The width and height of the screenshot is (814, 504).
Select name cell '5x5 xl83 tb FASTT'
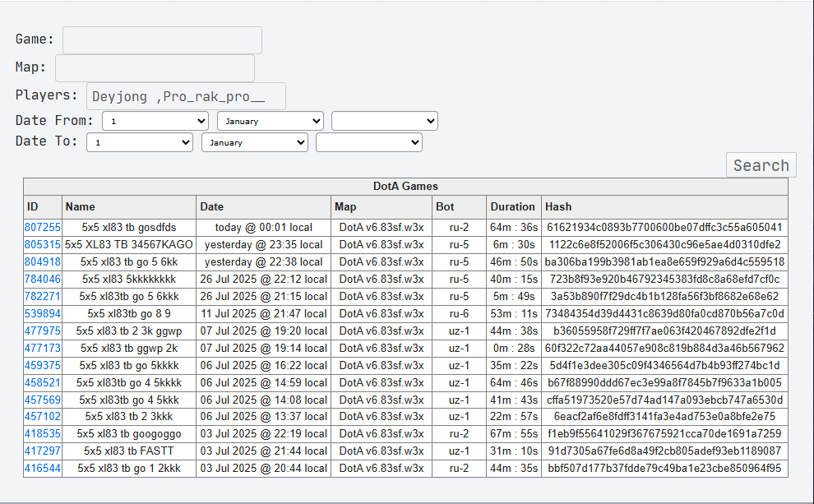point(129,451)
